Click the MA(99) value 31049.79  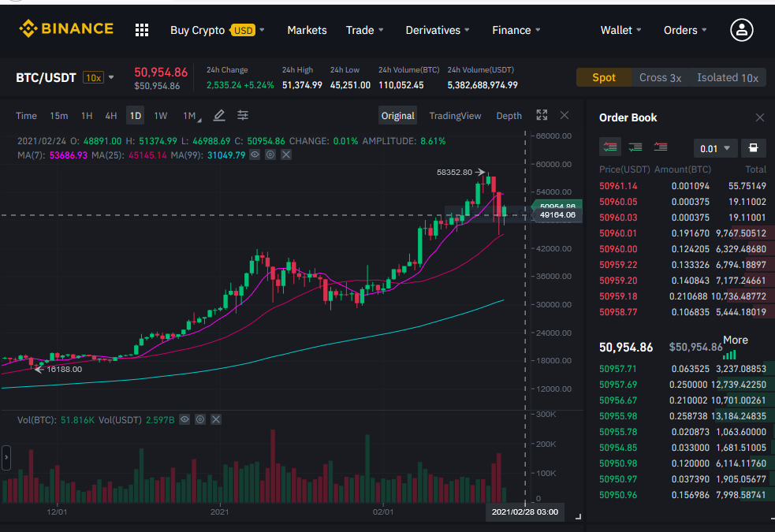coord(225,155)
